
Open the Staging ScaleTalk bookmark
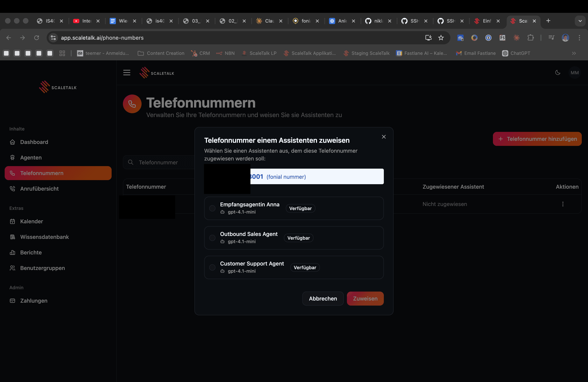[x=367, y=53]
